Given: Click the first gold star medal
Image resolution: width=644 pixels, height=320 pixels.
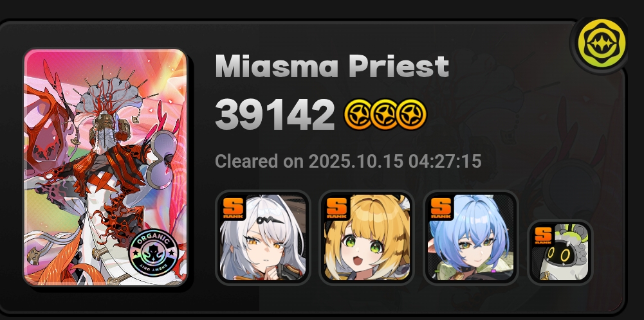Looking at the screenshot, I should pyautogui.click(x=358, y=114).
